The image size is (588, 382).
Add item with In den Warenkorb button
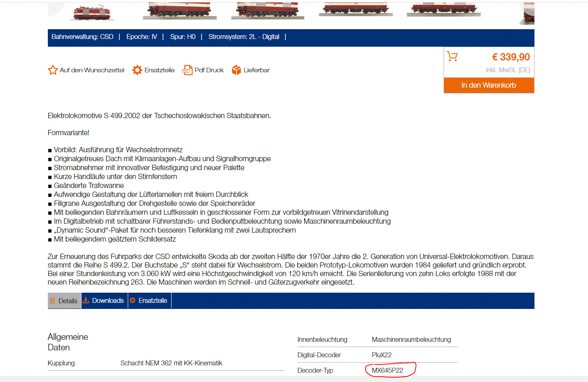[489, 85]
